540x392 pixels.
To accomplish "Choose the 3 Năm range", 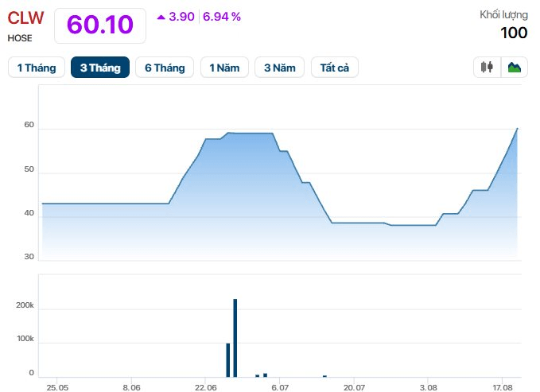I will coord(280,68).
